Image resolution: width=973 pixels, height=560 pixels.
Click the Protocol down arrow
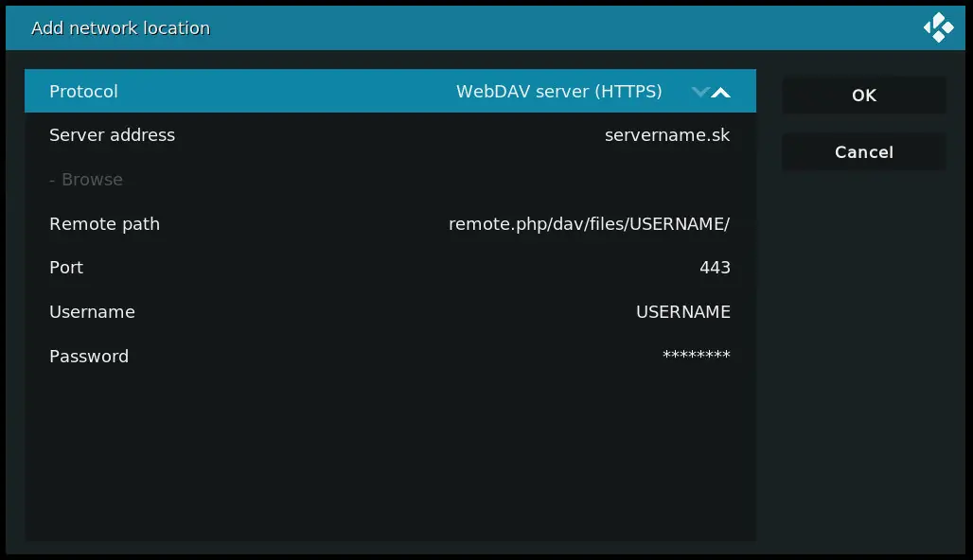(x=700, y=93)
